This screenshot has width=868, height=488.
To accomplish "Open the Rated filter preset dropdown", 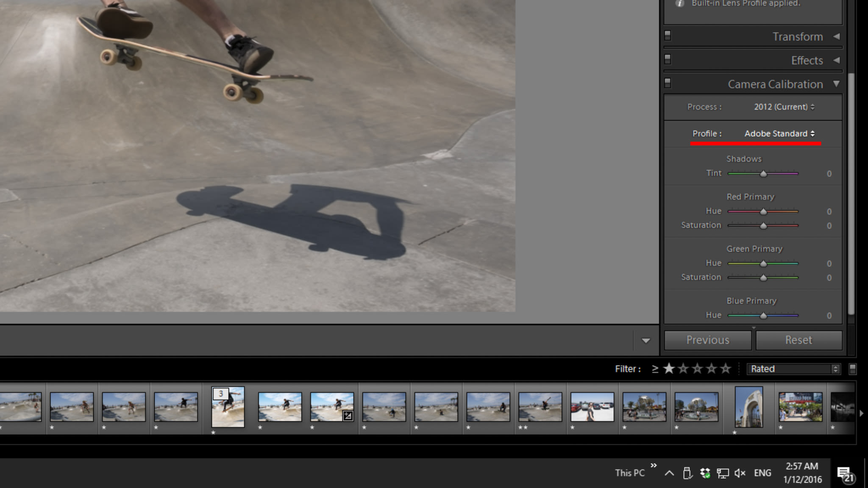I will pos(793,369).
